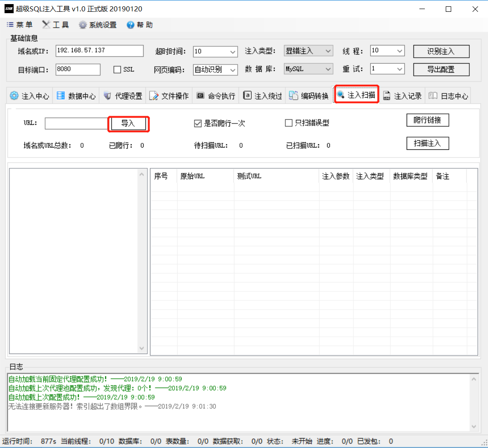The width and height of the screenshot is (488, 448).
Task: Open 系统设置 gear icon
Action: coord(83,25)
